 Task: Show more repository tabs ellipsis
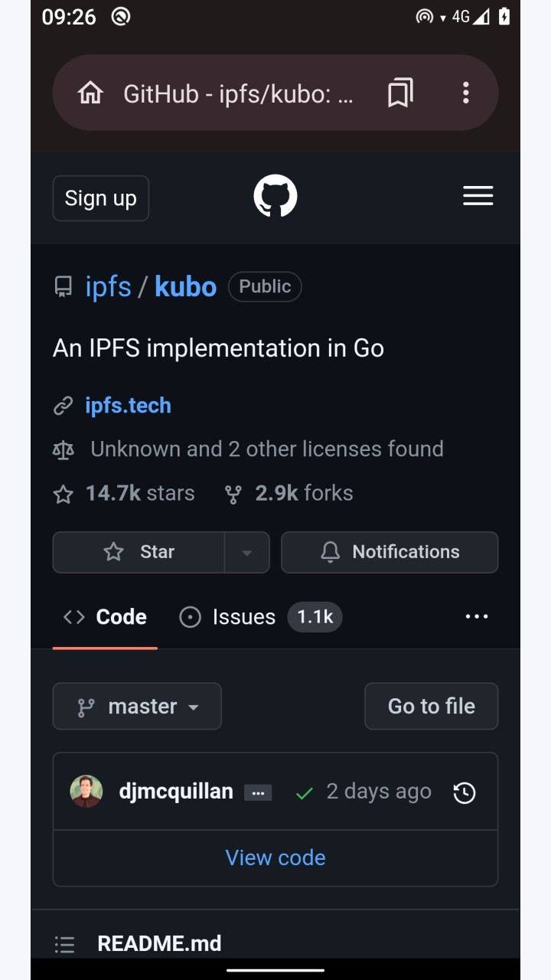click(477, 616)
